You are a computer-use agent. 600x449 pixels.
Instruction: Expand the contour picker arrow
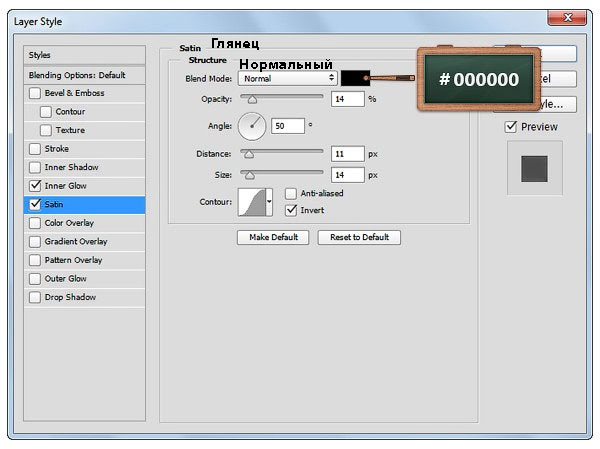(x=269, y=202)
